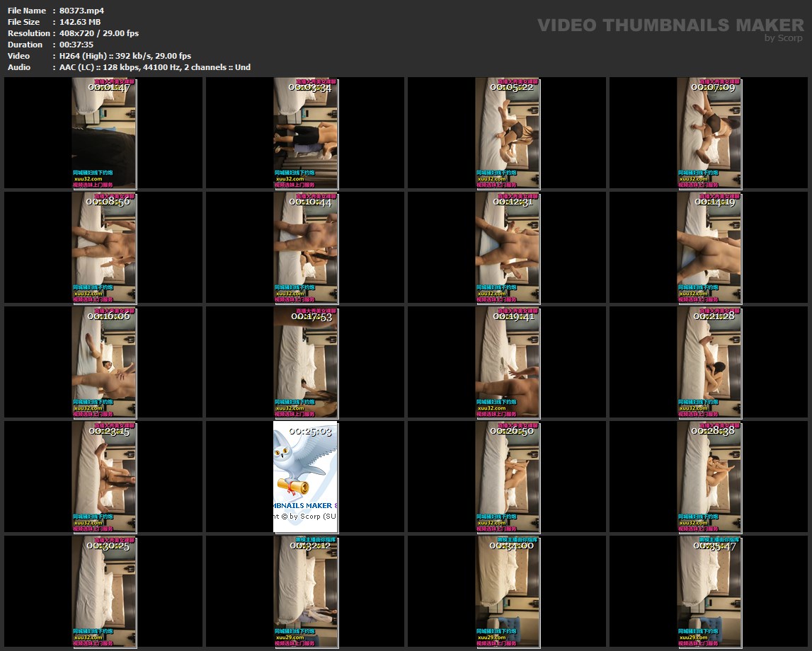Click the owl logo thumbnail at 00:25:03
The width and height of the screenshot is (812, 651).
pyautogui.click(x=305, y=476)
